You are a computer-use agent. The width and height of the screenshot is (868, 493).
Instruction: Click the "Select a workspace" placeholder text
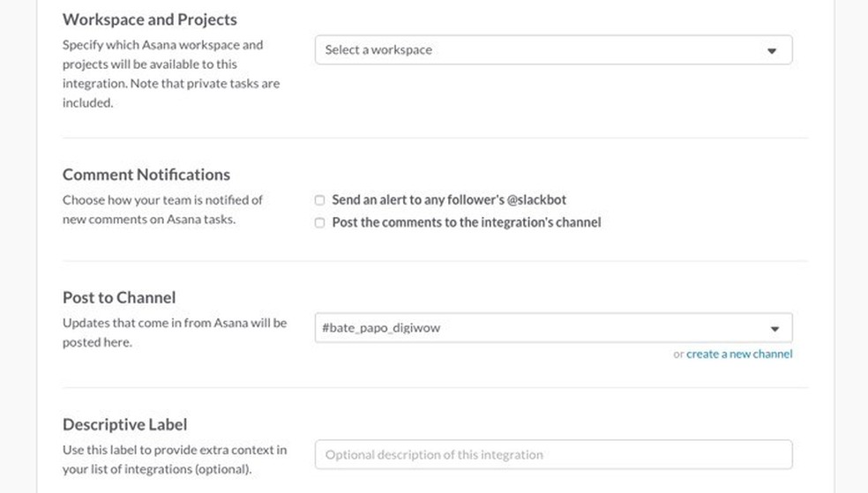click(378, 50)
